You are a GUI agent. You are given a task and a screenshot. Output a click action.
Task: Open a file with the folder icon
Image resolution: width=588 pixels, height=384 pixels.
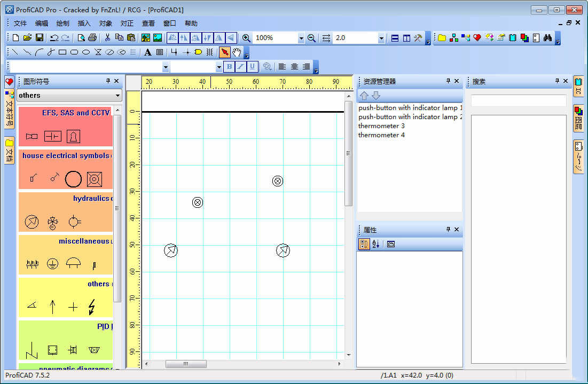(27, 38)
